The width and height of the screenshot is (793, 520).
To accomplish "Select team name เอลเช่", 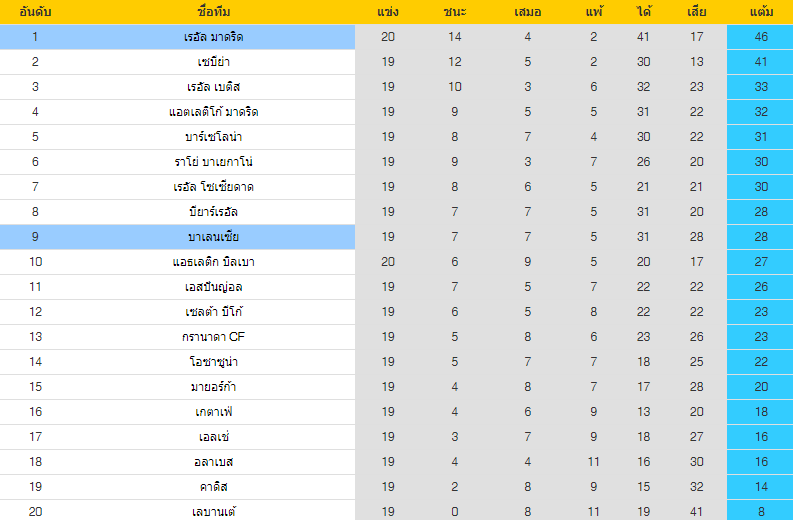I will pyautogui.click(x=213, y=437).
